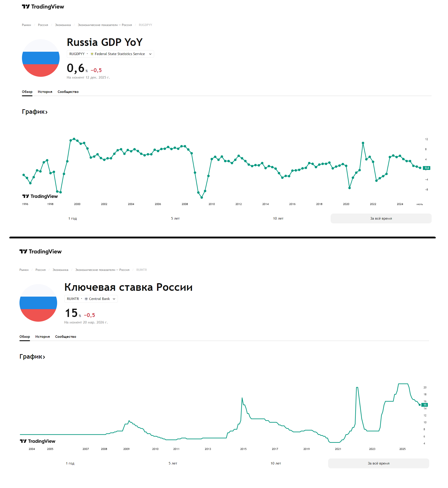The image size is (448, 488).
Task: Click the top TradingView logo
Action: [x=43, y=7]
